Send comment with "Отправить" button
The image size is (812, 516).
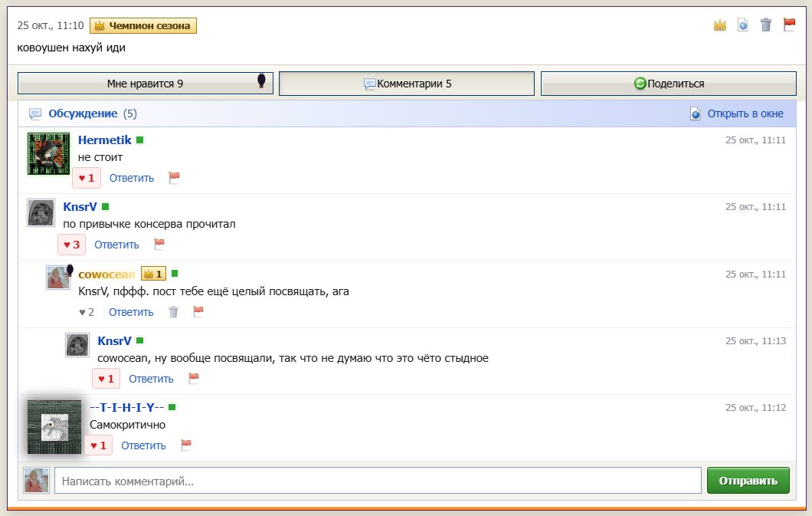click(x=748, y=481)
